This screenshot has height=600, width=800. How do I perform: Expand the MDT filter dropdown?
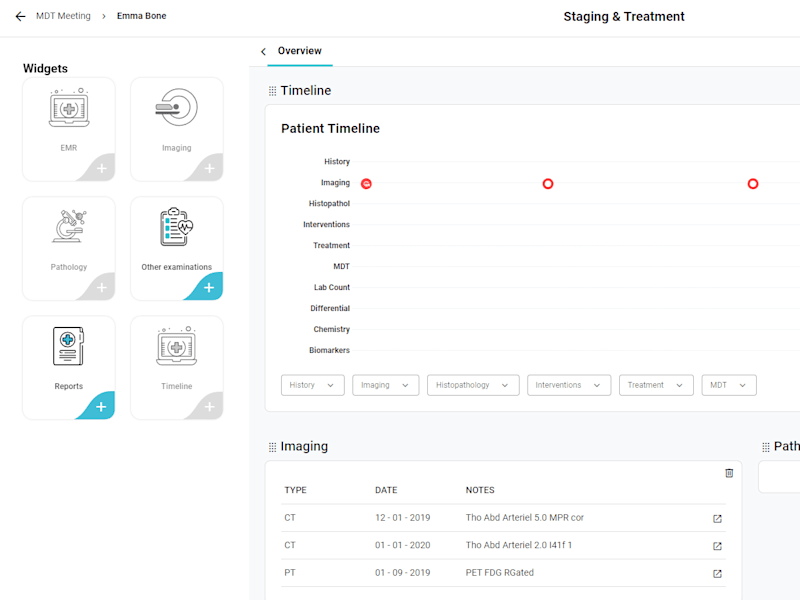(x=729, y=385)
